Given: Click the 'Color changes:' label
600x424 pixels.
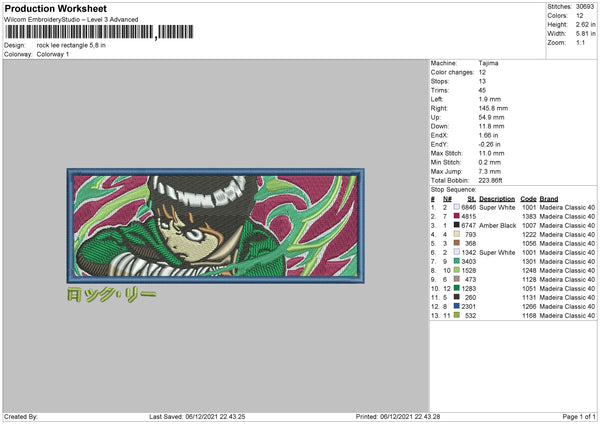Looking at the screenshot, I should click(452, 72).
